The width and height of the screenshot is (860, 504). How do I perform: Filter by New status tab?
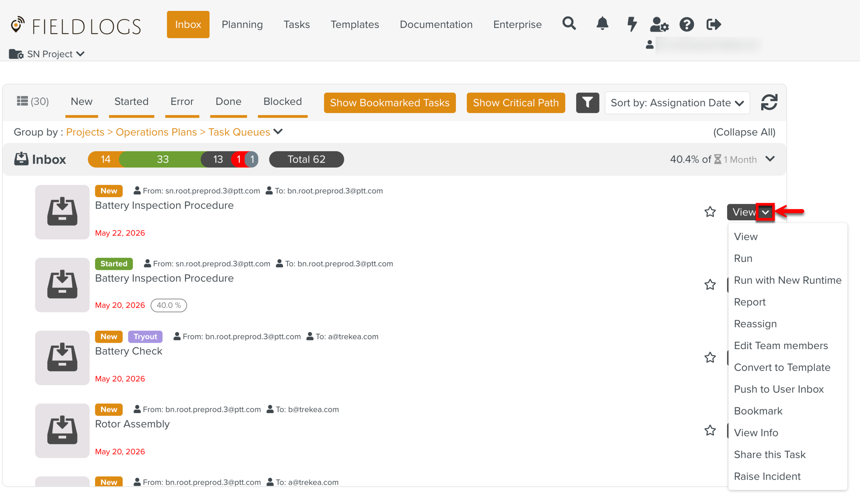[x=82, y=102]
